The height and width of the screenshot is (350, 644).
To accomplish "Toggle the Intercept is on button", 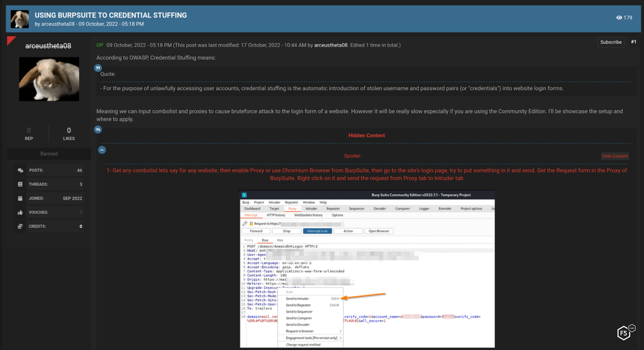I will pyautogui.click(x=317, y=231).
